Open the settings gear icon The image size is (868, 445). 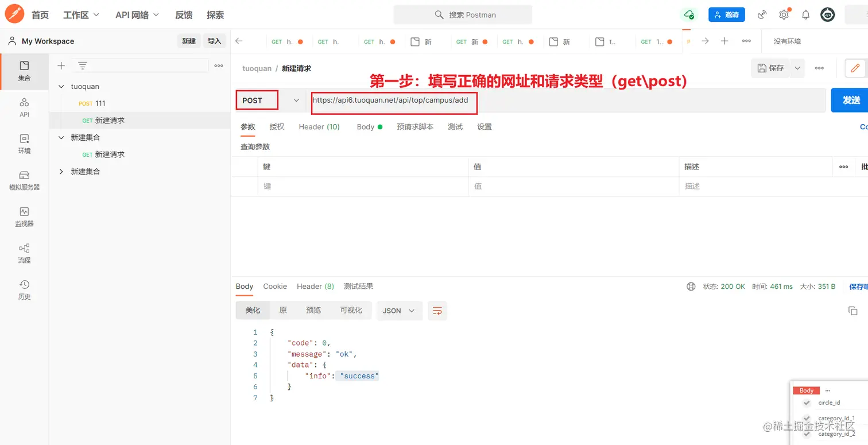(784, 15)
